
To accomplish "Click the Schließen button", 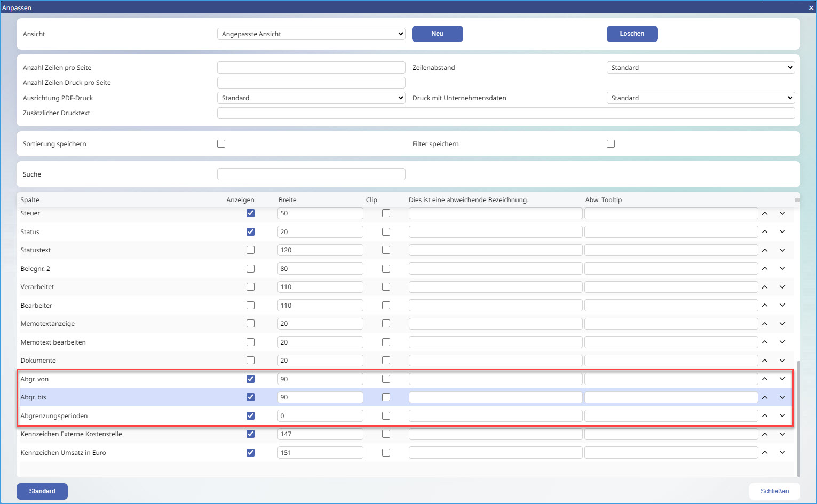I will click(x=774, y=491).
